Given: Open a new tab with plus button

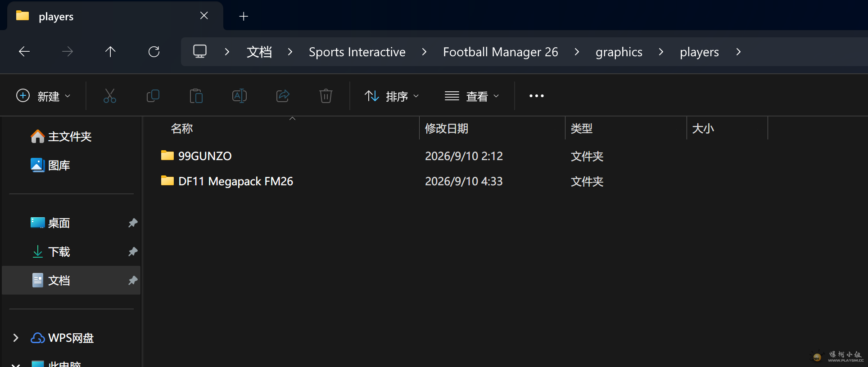Looking at the screenshot, I should (x=244, y=17).
